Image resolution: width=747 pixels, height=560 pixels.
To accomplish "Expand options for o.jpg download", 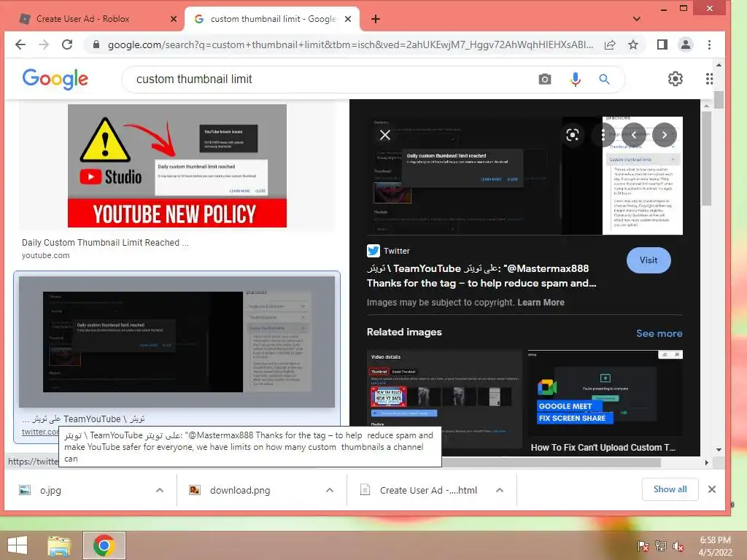I will click(160, 490).
